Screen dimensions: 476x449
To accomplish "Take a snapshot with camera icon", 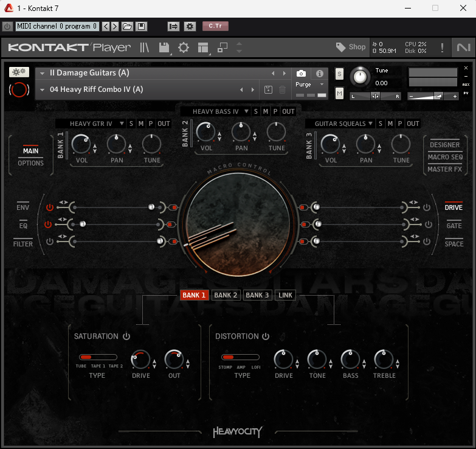I will pyautogui.click(x=301, y=74).
